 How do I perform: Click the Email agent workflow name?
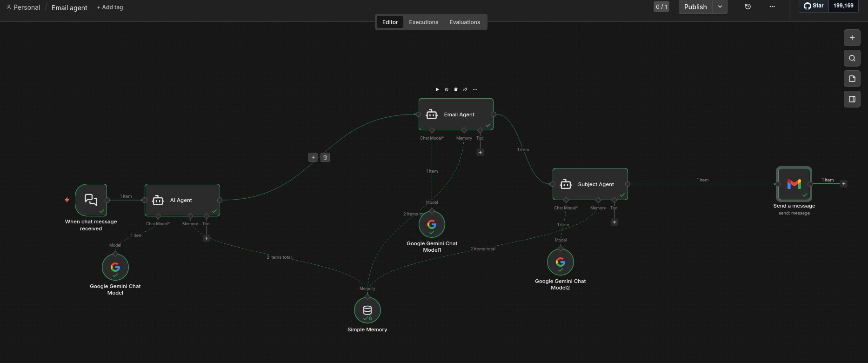[x=69, y=7]
